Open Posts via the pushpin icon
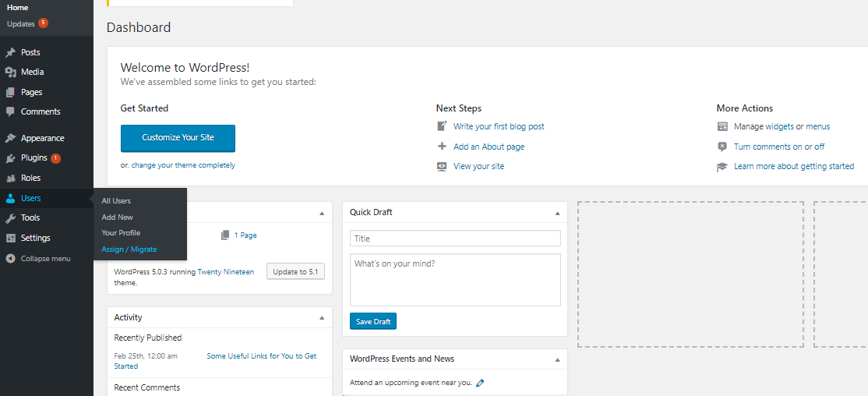 (10, 52)
